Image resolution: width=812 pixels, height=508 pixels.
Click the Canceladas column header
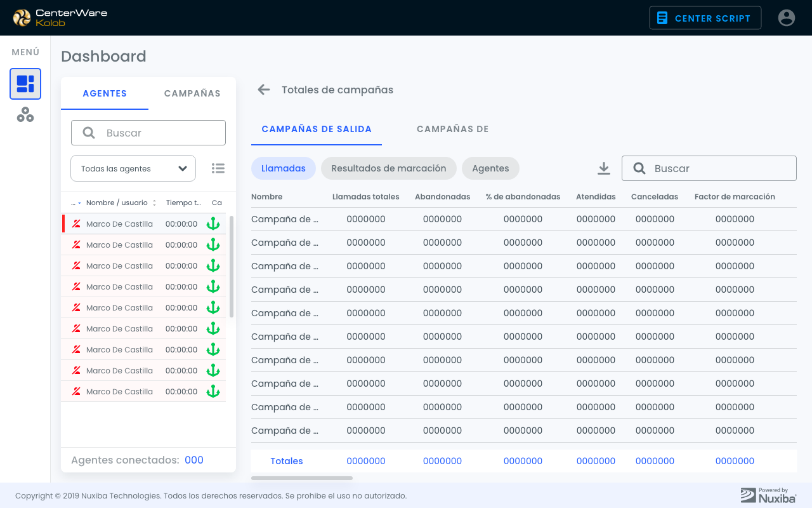point(655,197)
